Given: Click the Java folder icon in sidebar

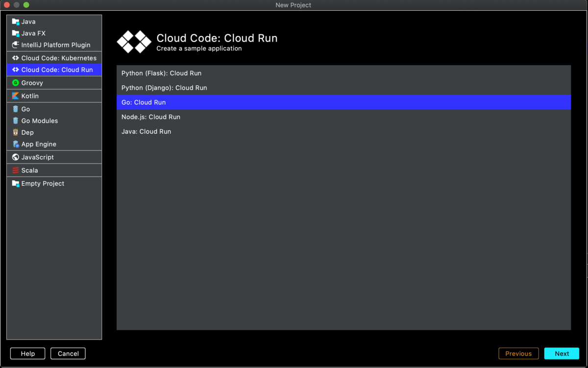Looking at the screenshot, I should 16,22.
